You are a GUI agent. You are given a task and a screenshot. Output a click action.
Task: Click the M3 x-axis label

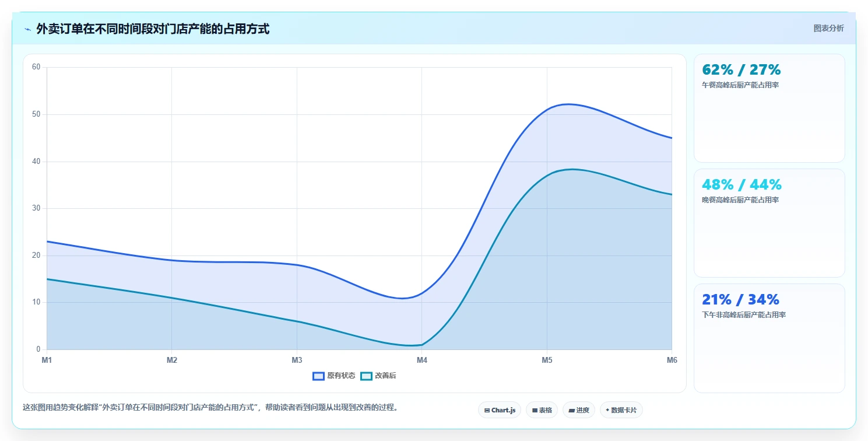pyautogui.click(x=297, y=360)
